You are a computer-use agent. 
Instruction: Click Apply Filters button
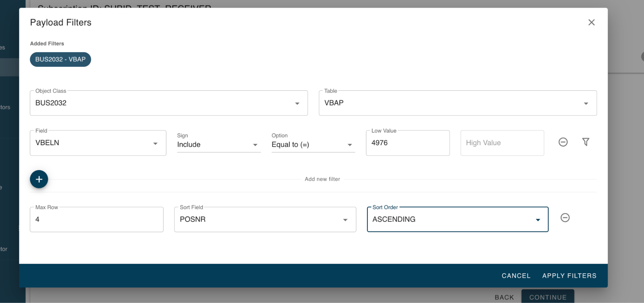tap(569, 276)
